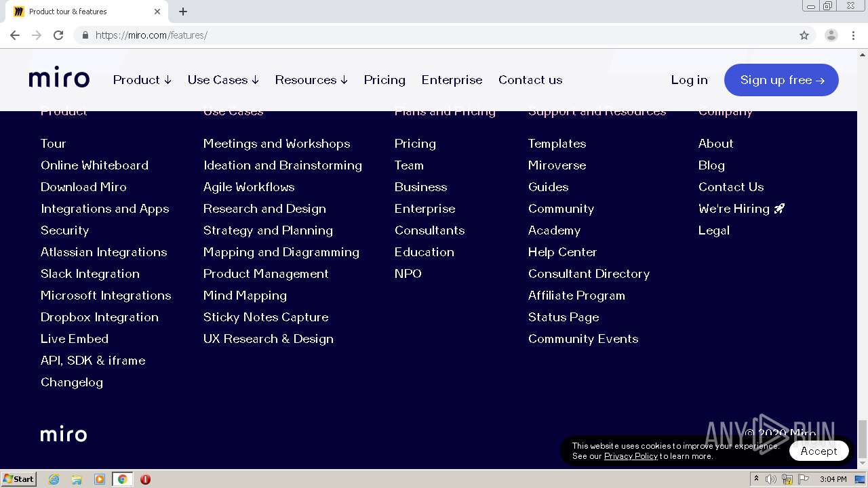Image resolution: width=868 pixels, height=488 pixels.
Task: Open the Live Embed link
Action: pyautogui.click(x=75, y=339)
